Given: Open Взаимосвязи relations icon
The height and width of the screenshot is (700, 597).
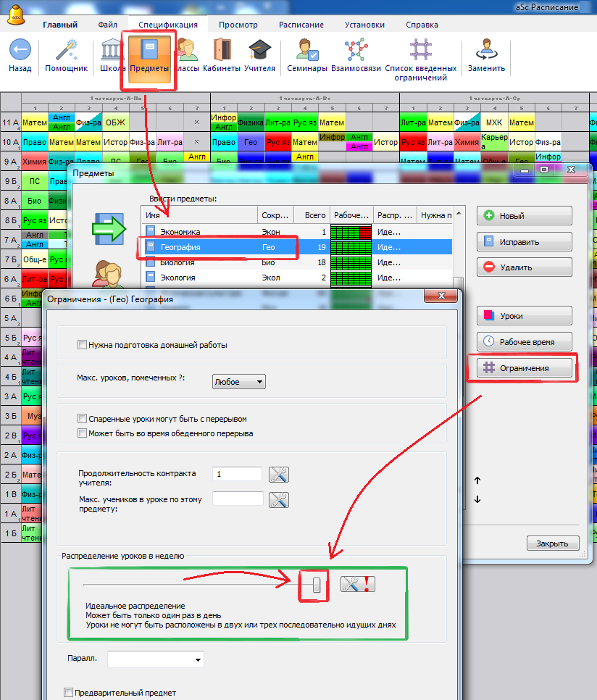Looking at the screenshot, I should point(356,51).
